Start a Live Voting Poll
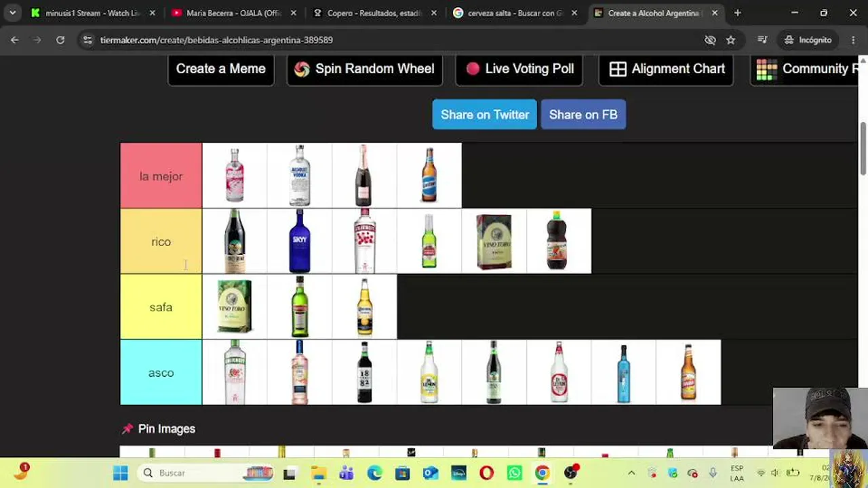868x488 pixels. point(519,69)
